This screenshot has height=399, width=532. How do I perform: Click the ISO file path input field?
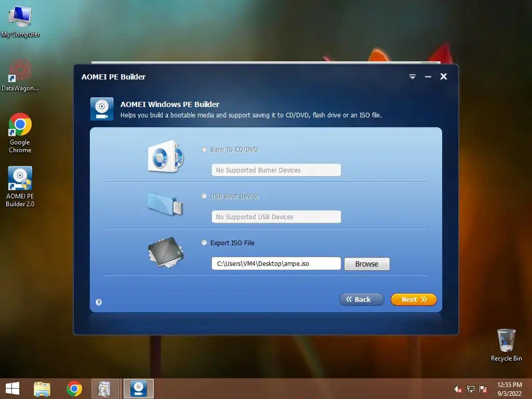pos(276,263)
